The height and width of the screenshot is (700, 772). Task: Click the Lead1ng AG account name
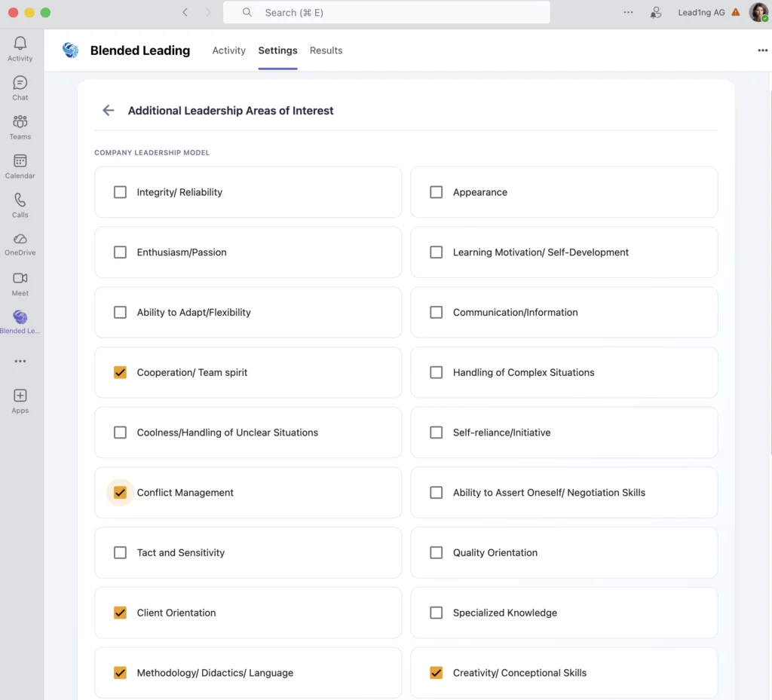[x=701, y=12]
